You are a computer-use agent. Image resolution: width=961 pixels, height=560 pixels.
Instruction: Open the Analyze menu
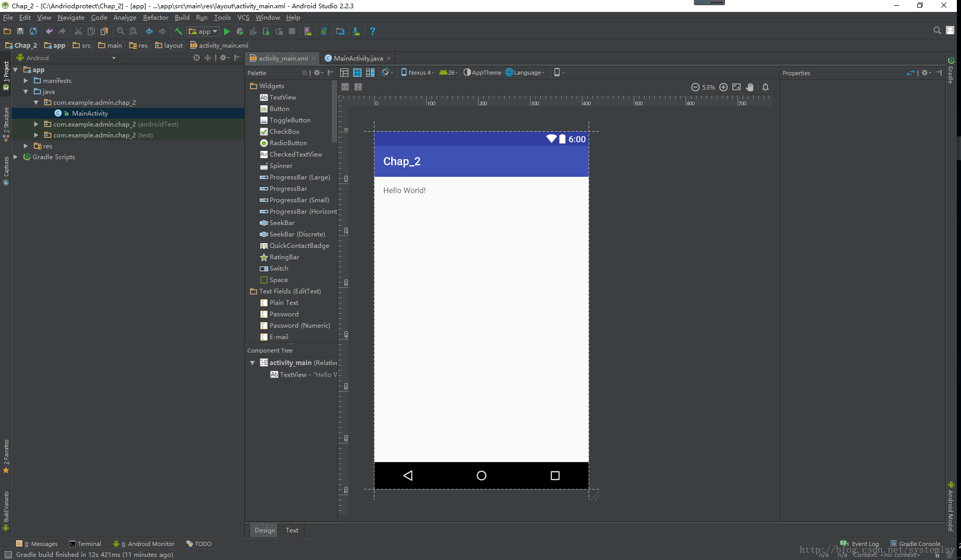point(124,18)
